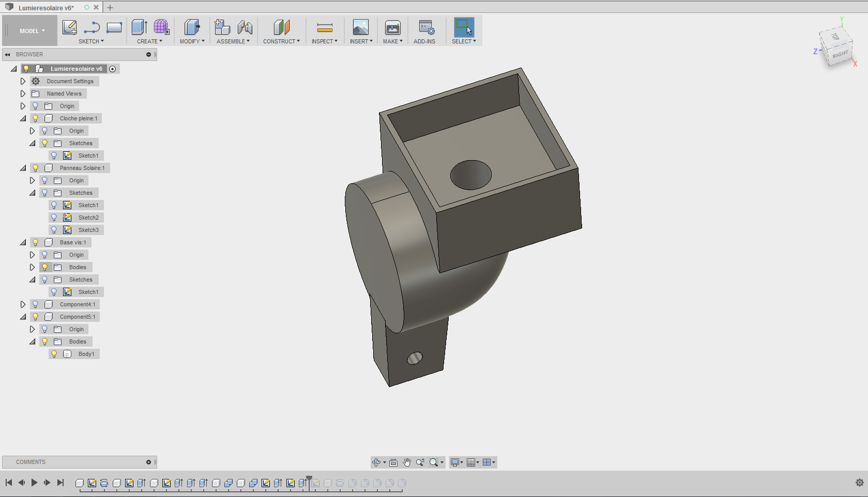
Task: Click the Look At icon in navigation bar
Action: coord(393,462)
